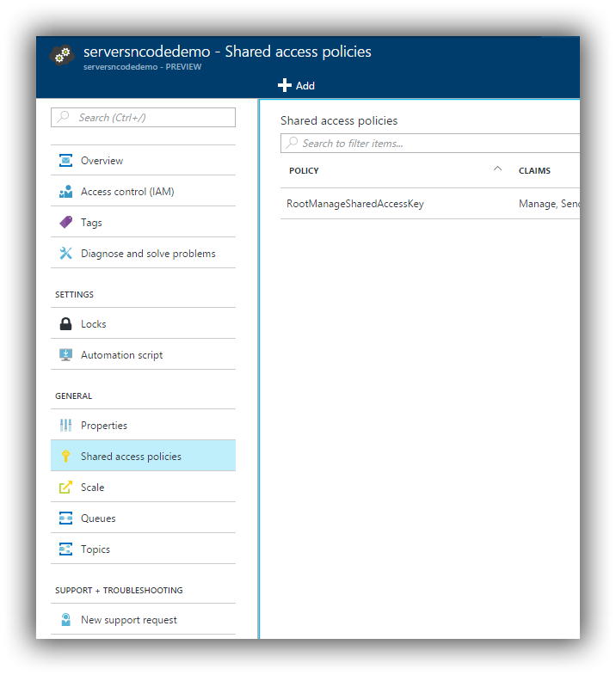Sort by POLICY column header

304,171
